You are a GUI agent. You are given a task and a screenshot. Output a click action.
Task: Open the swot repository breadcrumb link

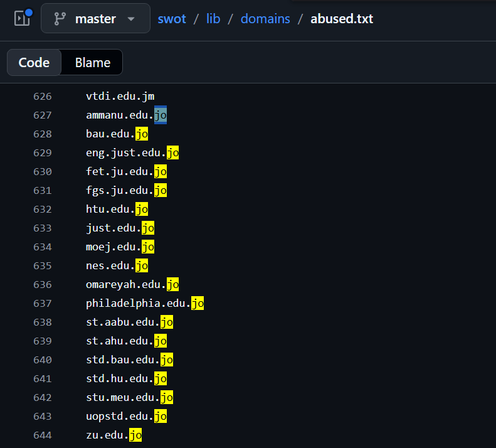pyautogui.click(x=172, y=19)
